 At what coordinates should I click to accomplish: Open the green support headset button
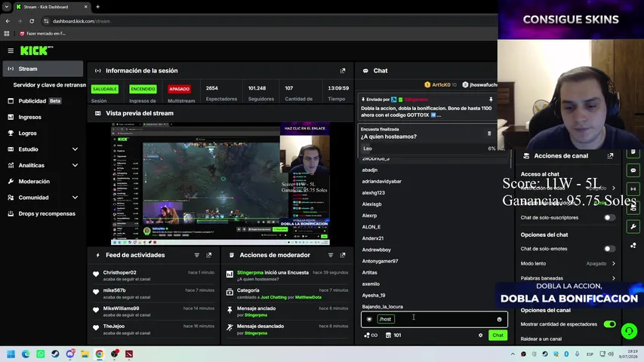click(629, 331)
